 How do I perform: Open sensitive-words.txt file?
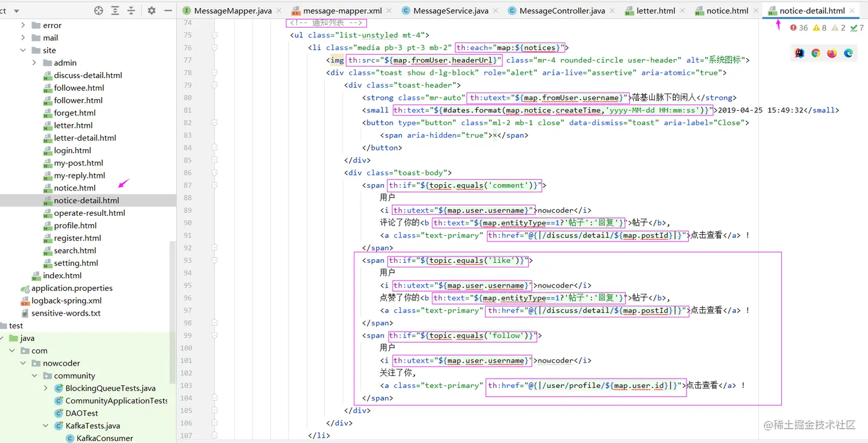pos(66,313)
